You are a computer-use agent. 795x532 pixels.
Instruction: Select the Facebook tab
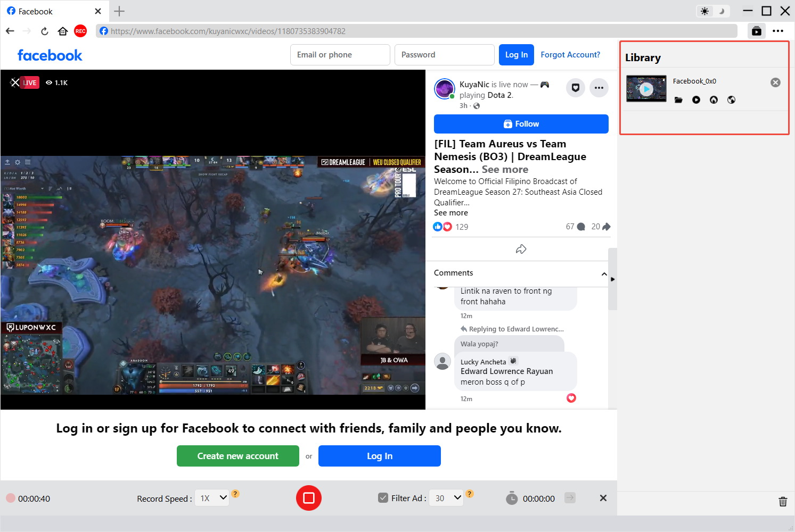pyautogui.click(x=53, y=11)
